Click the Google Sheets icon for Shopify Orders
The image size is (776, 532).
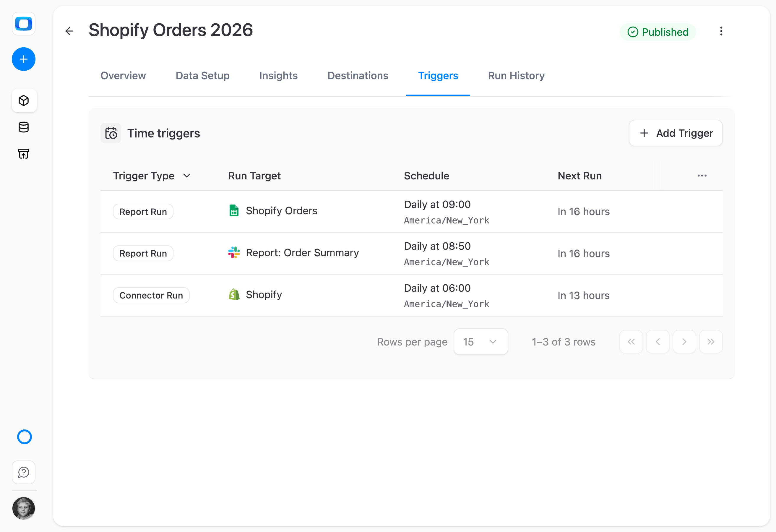(234, 211)
